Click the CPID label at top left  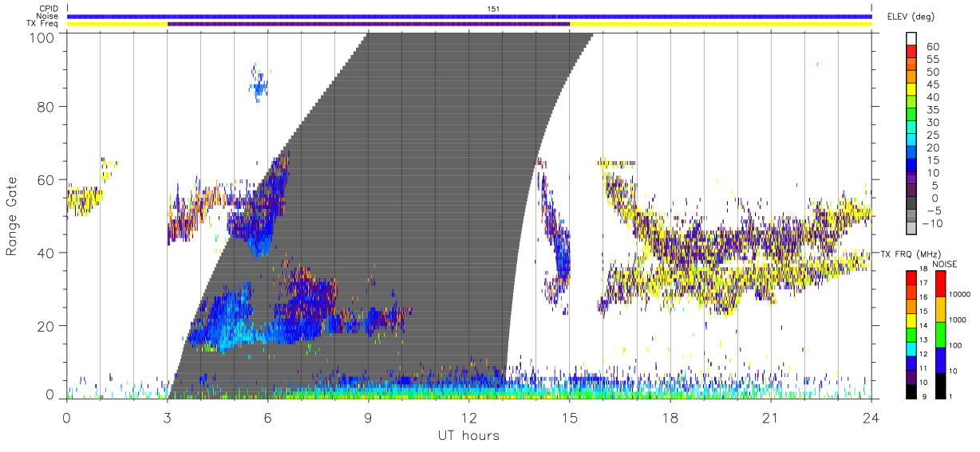point(49,9)
